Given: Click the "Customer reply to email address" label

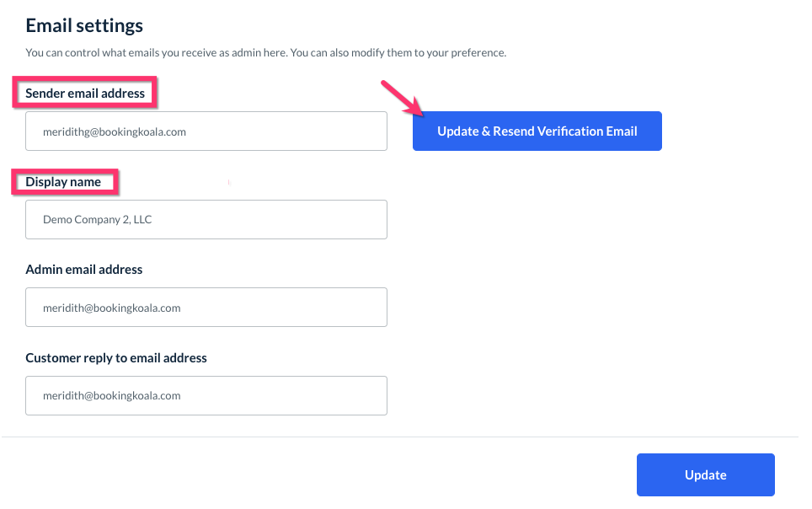Looking at the screenshot, I should (116, 358).
